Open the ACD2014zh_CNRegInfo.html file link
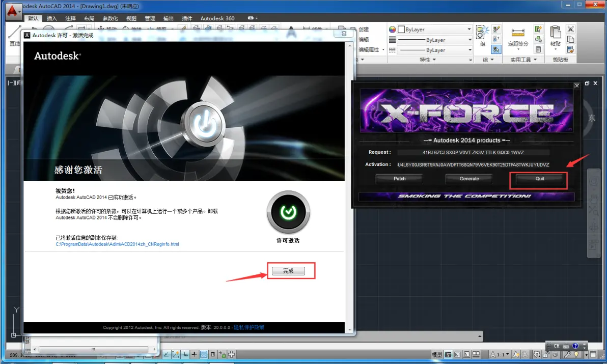The height and width of the screenshot is (364, 607). 117,244
